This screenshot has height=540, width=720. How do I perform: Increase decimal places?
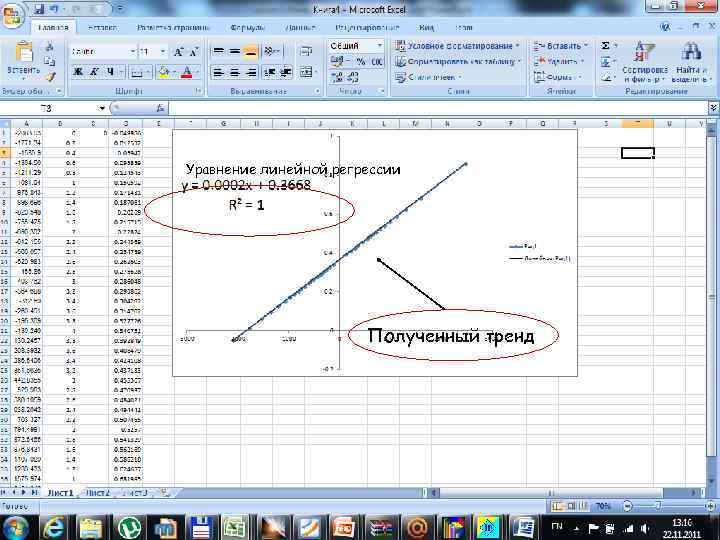337,78
